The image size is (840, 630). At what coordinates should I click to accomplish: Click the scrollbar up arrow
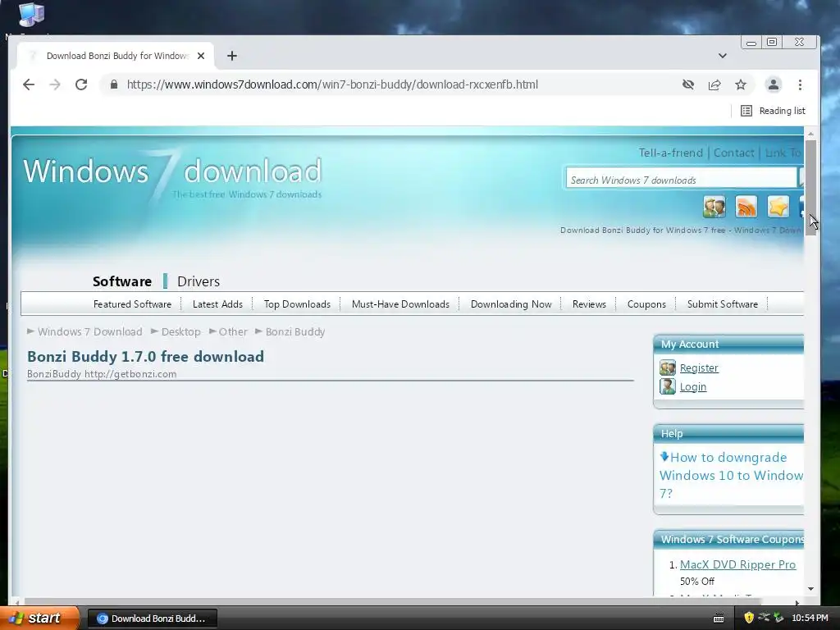[810, 134]
